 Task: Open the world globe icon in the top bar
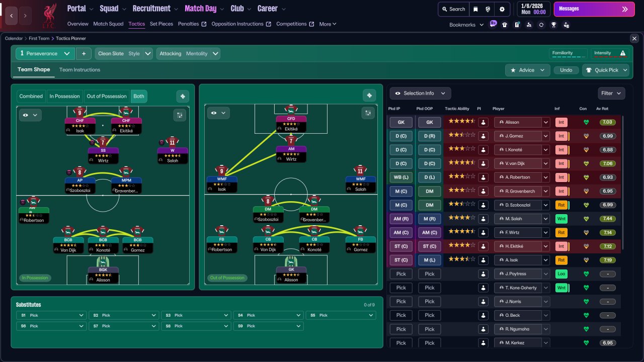pyautogui.click(x=488, y=9)
